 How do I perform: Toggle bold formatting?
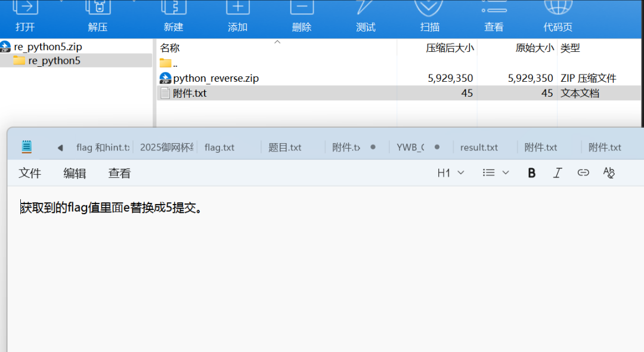(531, 173)
